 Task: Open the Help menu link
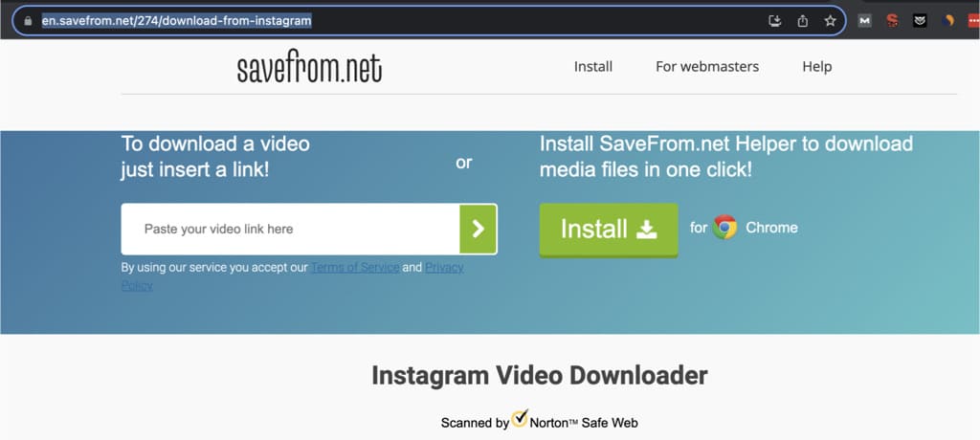[x=817, y=66]
